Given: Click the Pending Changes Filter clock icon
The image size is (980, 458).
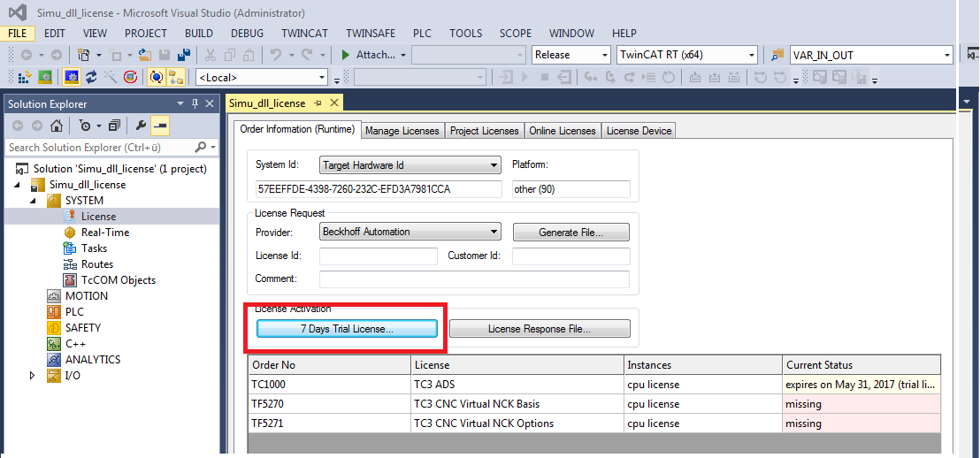Looking at the screenshot, I should pyautogui.click(x=84, y=126).
